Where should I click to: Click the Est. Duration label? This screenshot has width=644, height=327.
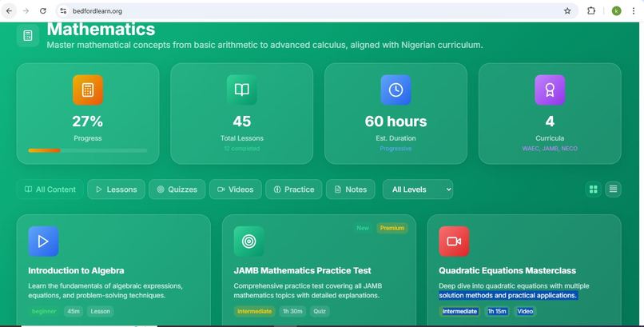tap(396, 138)
